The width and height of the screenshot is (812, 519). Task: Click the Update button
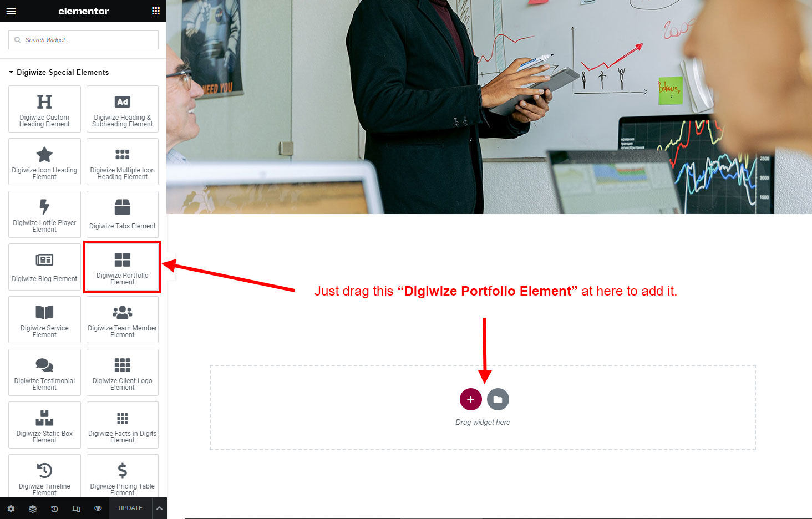130,508
